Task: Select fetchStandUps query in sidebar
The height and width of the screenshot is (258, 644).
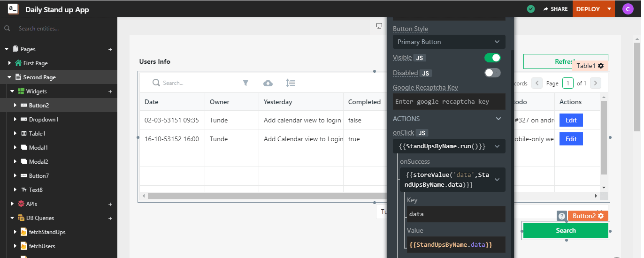Action: click(47, 232)
